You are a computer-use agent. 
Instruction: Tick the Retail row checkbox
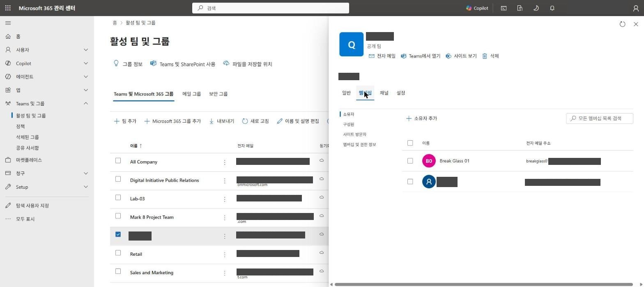[x=118, y=253]
